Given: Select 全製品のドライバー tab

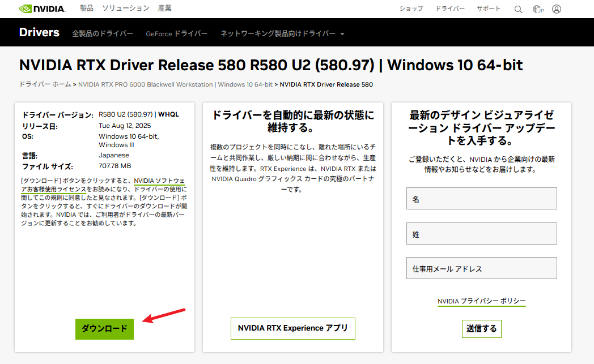Looking at the screenshot, I should coord(103,34).
